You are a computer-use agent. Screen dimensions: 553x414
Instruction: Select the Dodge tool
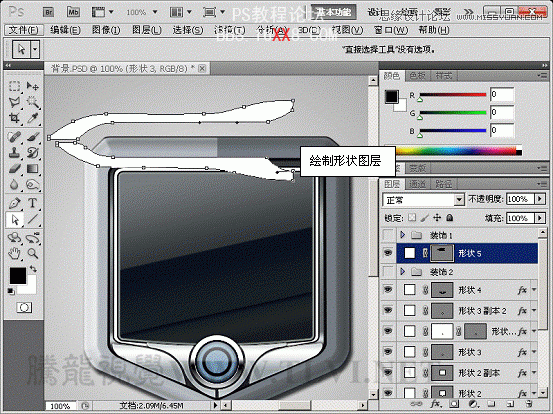point(33,185)
